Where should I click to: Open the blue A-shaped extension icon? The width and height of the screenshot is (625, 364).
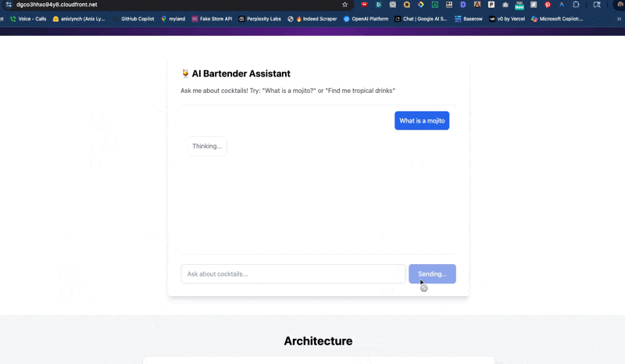pyautogui.click(x=562, y=5)
